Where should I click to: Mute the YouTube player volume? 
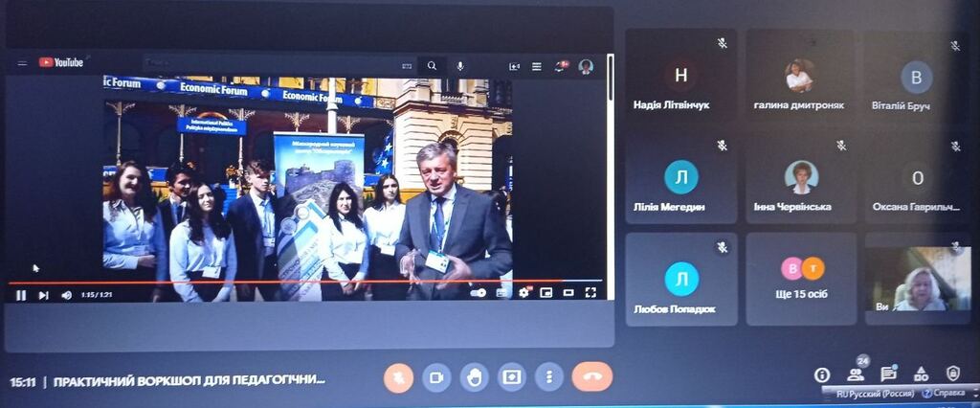66,295
